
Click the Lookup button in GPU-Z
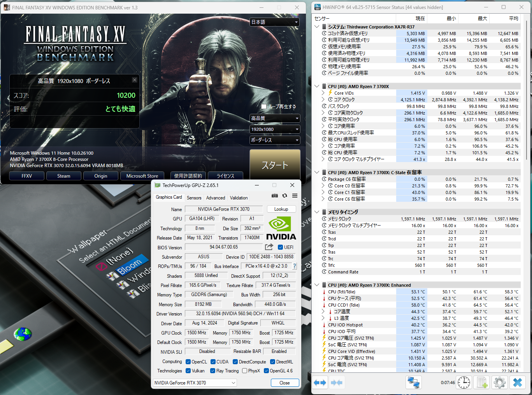[281, 209]
